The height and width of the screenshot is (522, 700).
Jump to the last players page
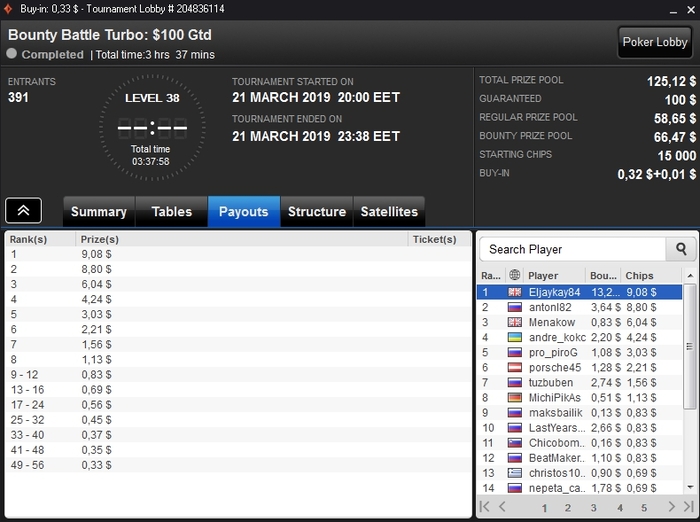[x=689, y=506]
